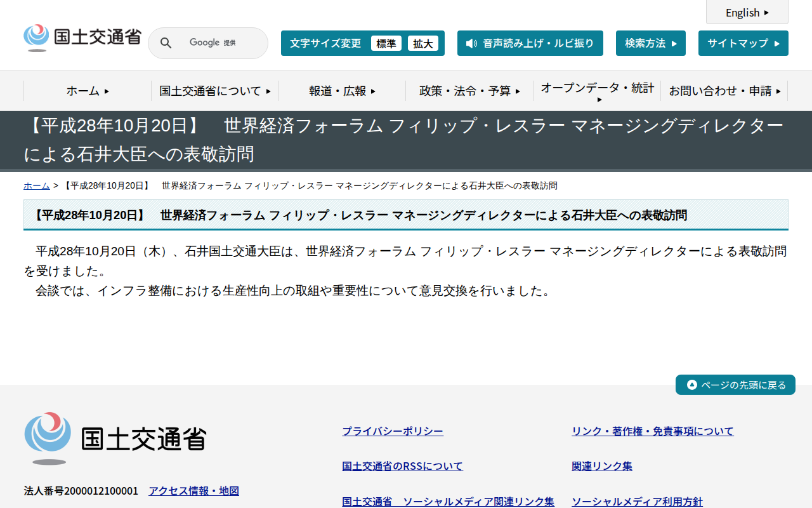
Task: Select the 標準 text size option
Action: 386,43
